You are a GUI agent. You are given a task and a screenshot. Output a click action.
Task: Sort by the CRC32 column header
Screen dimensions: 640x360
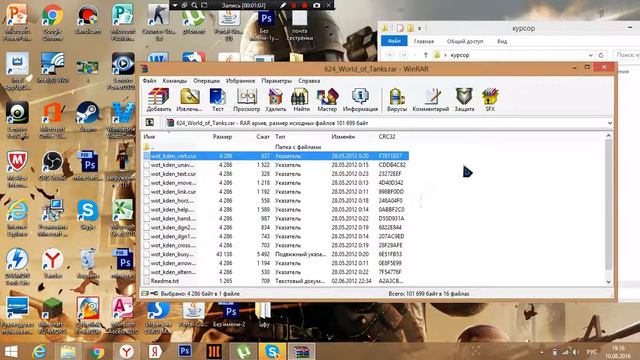tap(387, 137)
